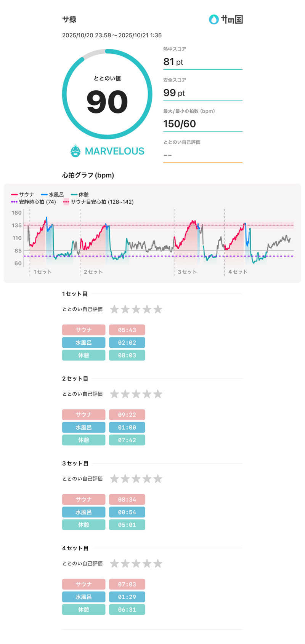Select the 3セット marker on heart graph
The width and height of the screenshot is (305, 644).
click(x=187, y=272)
